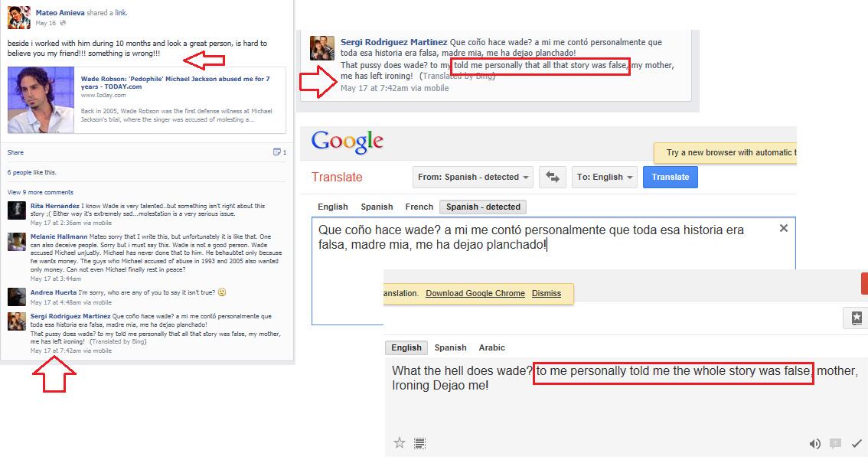The image size is (868, 463).
Task: Open Wade Robson article thumbnail
Action: (x=41, y=100)
